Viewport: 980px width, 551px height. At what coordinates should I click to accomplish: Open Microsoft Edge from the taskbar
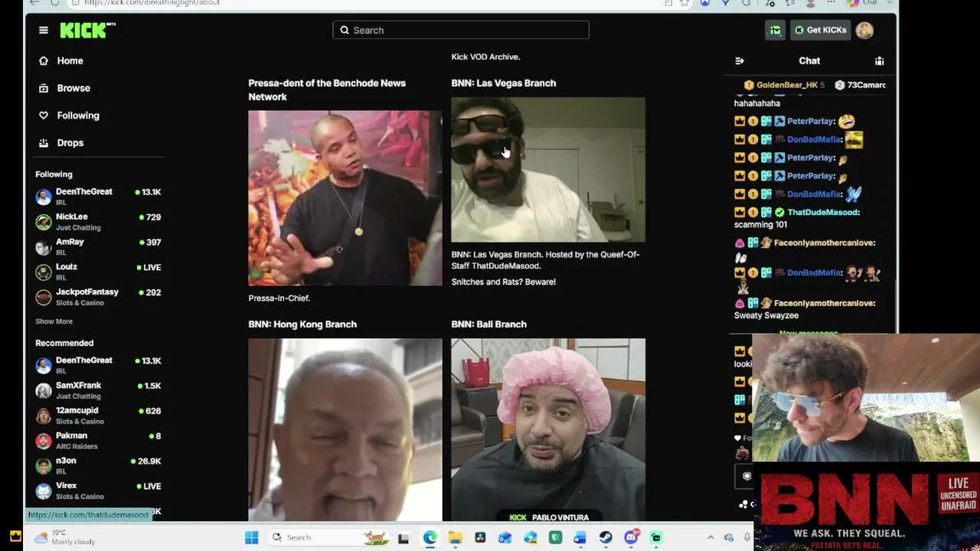[x=430, y=537]
